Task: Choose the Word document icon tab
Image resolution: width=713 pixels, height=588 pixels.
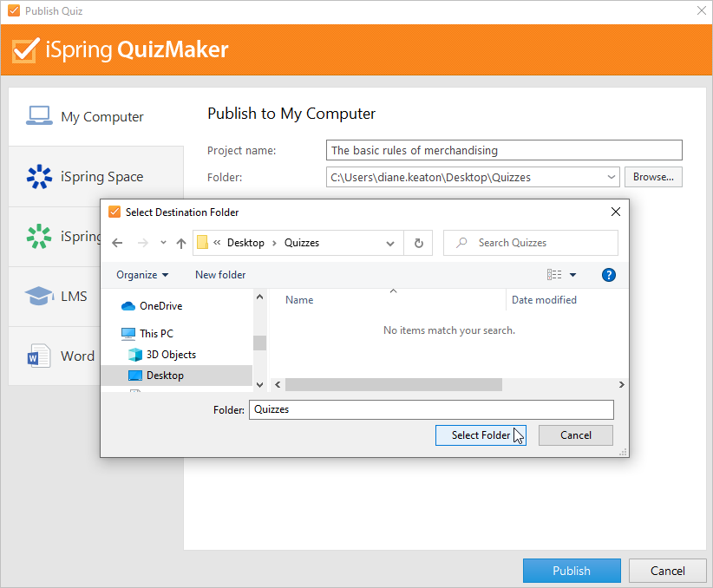Action: (39, 356)
